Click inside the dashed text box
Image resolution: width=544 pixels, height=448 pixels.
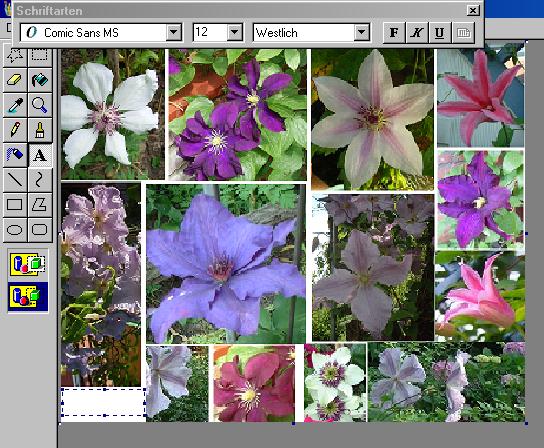pos(103,402)
